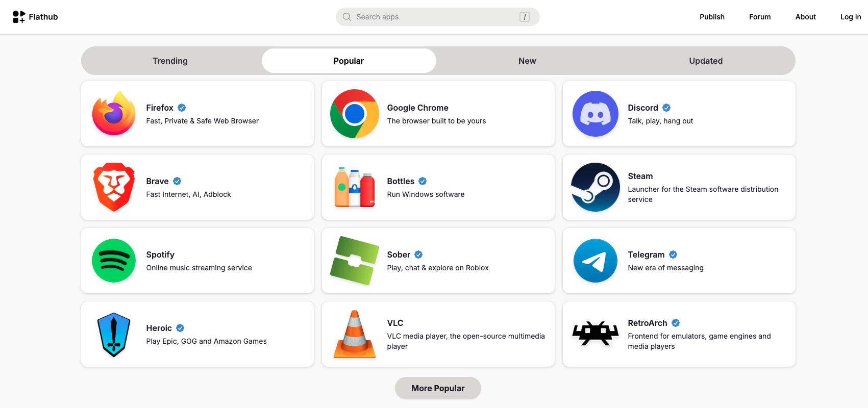Click Brave's verified badge
The image size is (868, 408).
click(177, 181)
